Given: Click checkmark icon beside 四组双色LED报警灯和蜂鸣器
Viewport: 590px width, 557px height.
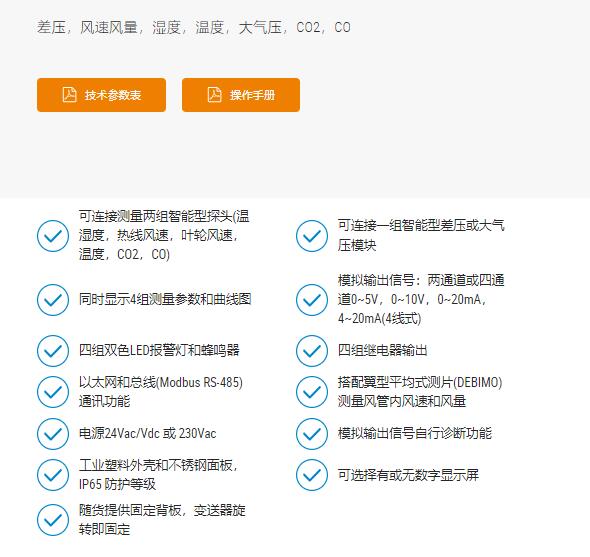Looking at the screenshot, I should [x=53, y=351].
